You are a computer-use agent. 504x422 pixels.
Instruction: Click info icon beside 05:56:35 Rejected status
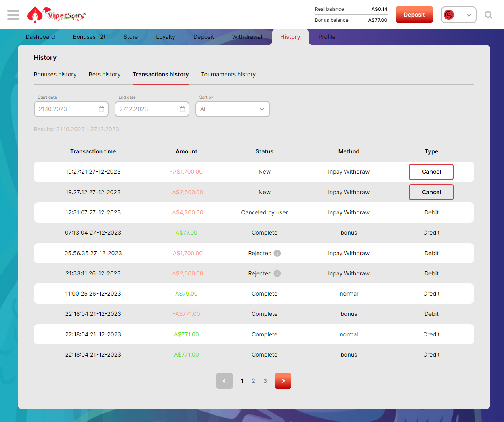click(277, 253)
